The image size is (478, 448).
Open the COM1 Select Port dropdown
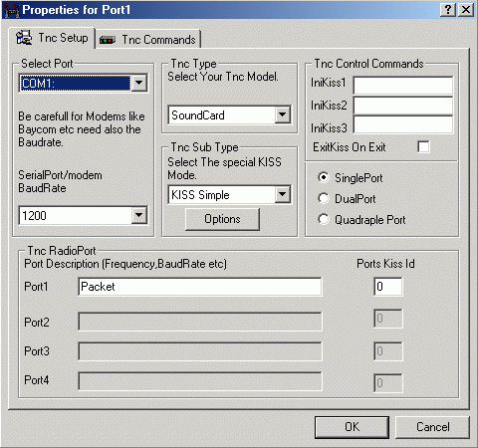point(139,83)
